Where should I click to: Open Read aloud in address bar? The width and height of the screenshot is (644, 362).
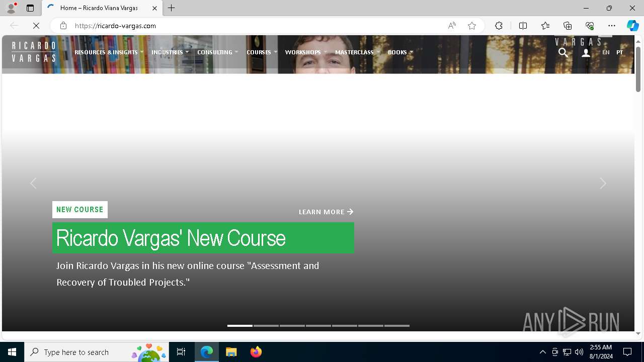coord(452,26)
